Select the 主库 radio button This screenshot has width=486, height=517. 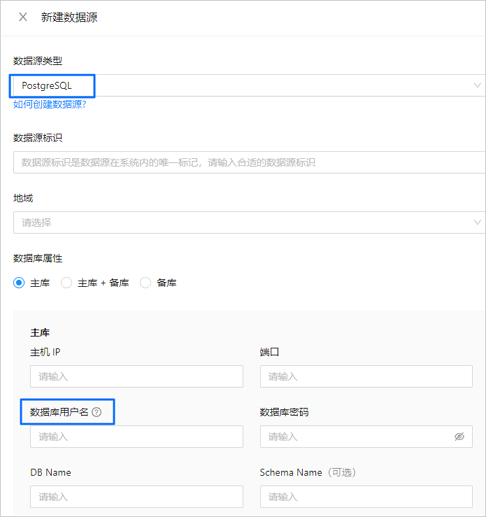click(x=19, y=283)
